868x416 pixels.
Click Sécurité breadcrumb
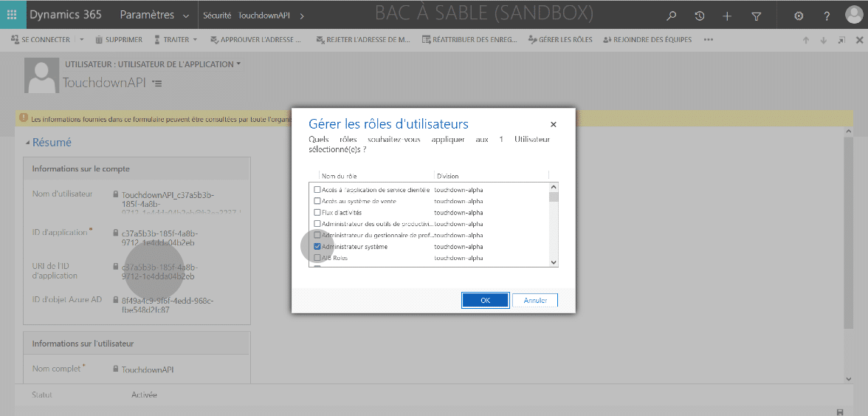(217, 16)
